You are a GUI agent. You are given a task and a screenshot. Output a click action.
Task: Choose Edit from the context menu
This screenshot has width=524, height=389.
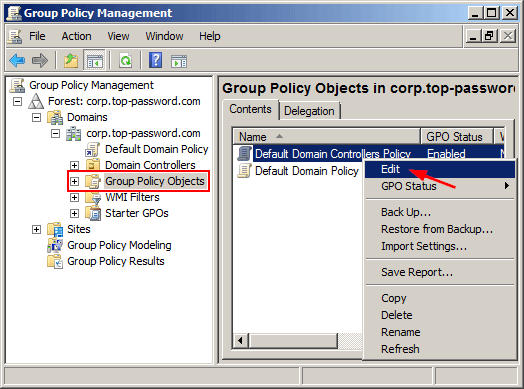pos(440,169)
